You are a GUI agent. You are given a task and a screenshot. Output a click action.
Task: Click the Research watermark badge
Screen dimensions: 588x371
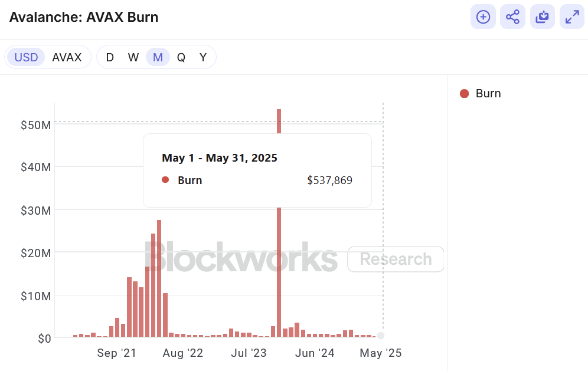pyautogui.click(x=396, y=259)
